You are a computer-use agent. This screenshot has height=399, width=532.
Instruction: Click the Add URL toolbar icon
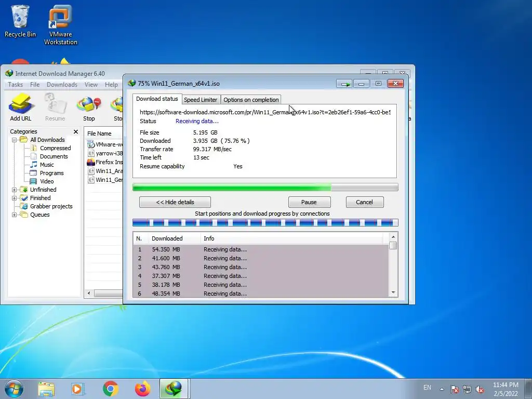pyautogui.click(x=21, y=107)
